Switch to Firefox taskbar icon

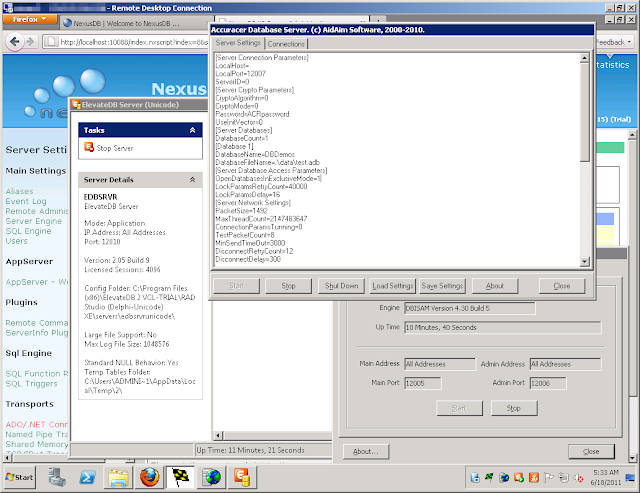click(x=149, y=477)
